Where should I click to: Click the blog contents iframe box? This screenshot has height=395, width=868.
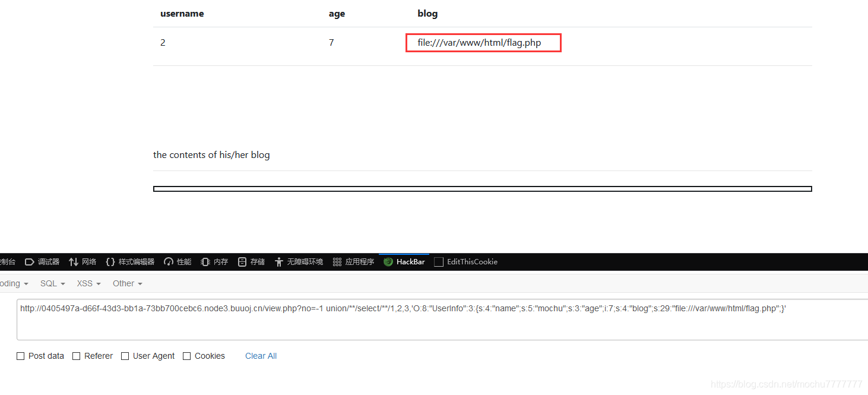coord(483,189)
